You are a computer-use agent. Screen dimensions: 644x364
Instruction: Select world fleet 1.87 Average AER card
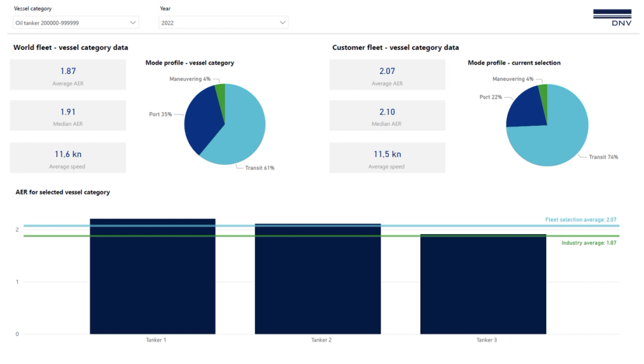(68, 75)
